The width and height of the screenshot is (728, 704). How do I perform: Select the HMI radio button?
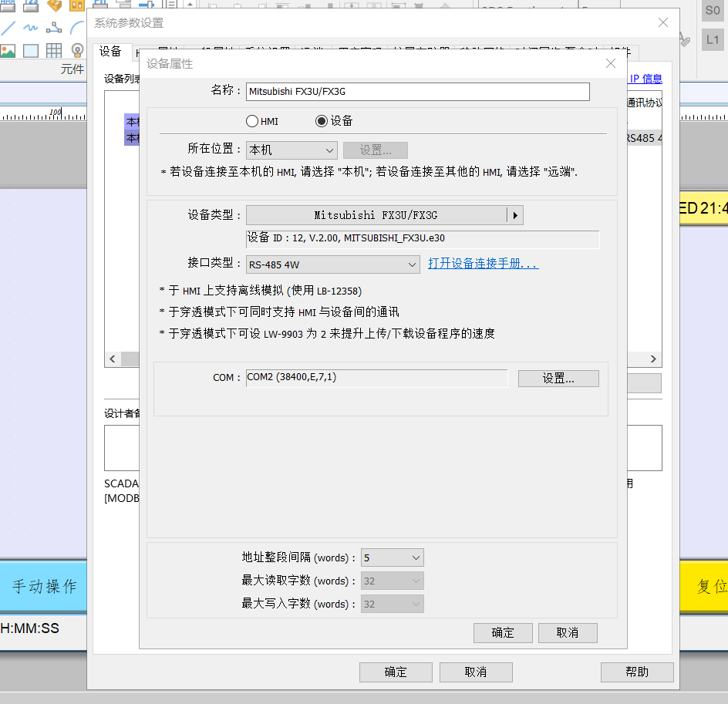[x=252, y=121]
